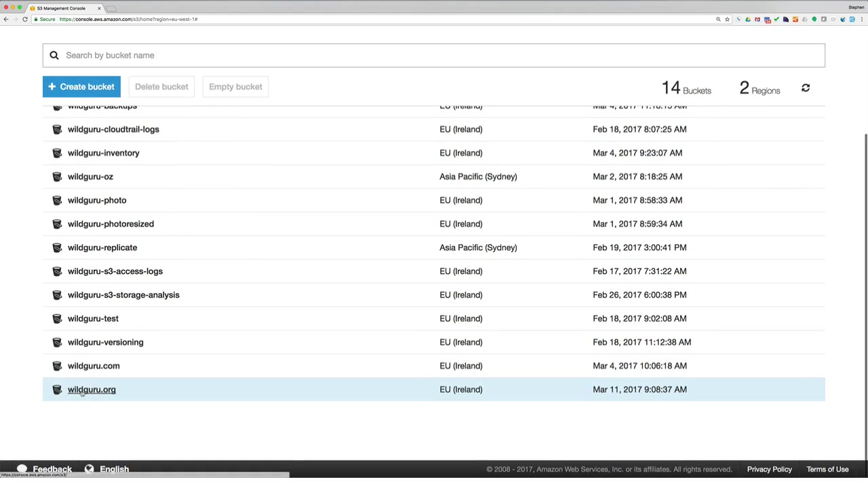Select the Feb 18, 2017 8:07:25 AM date
Image resolution: width=868 pixels, height=488 pixels.
(x=639, y=129)
